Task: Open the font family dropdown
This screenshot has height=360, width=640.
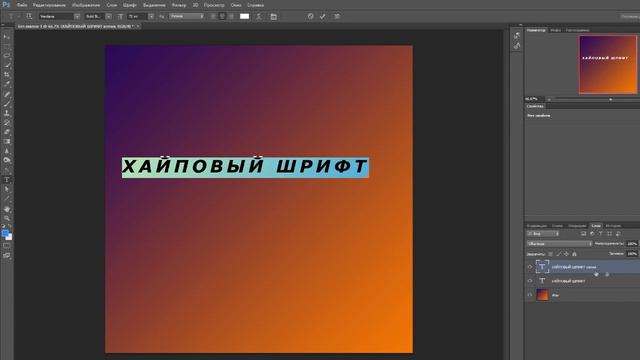Action: pyautogui.click(x=77, y=16)
